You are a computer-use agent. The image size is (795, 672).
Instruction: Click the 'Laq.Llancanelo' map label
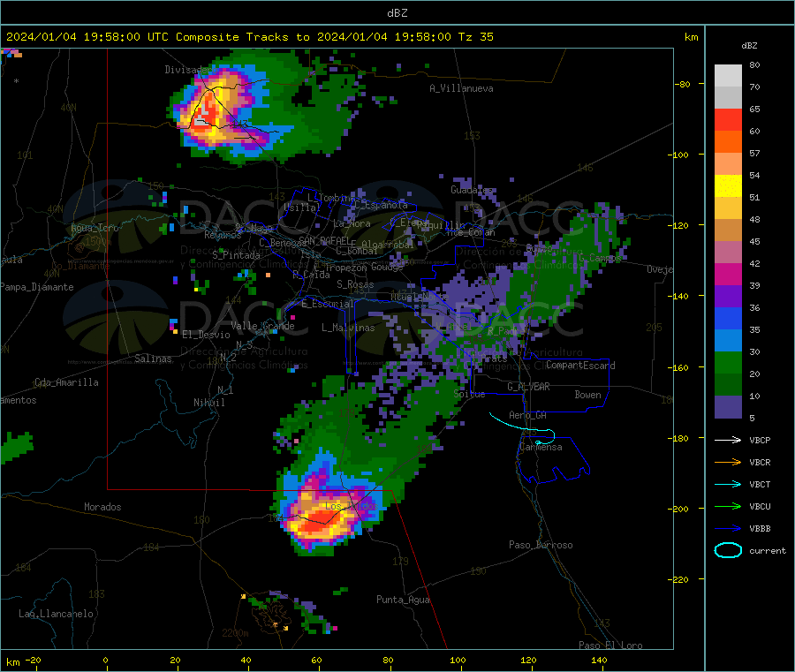[x=56, y=614]
